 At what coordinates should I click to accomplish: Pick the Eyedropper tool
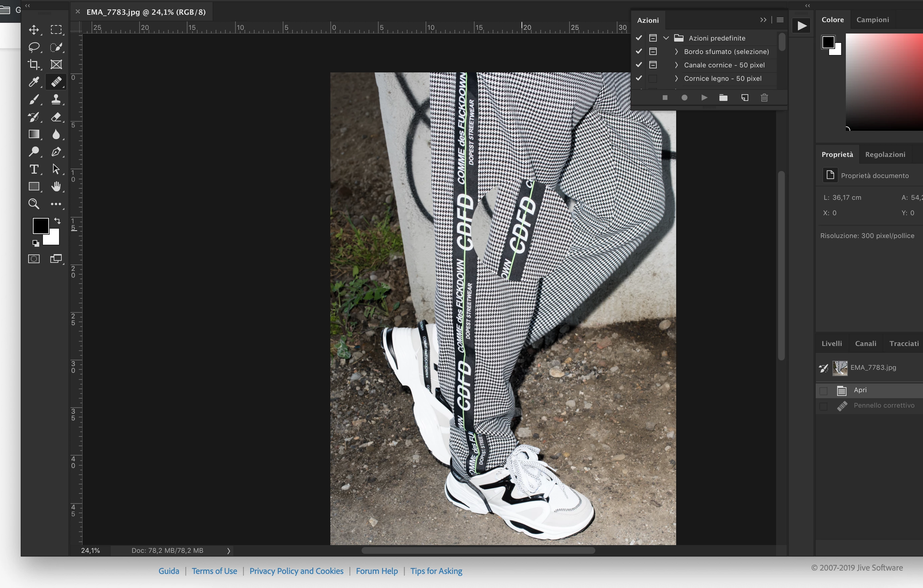coord(34,81)
